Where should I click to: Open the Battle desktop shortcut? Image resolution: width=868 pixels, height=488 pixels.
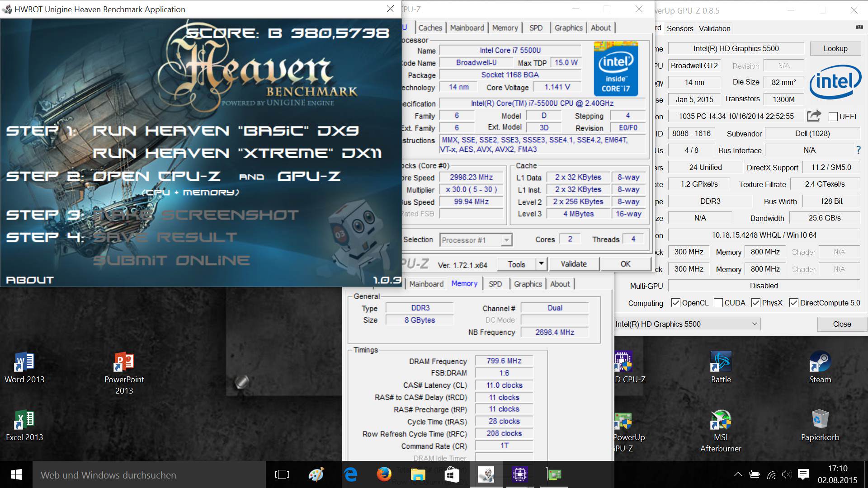pos(721,368)
